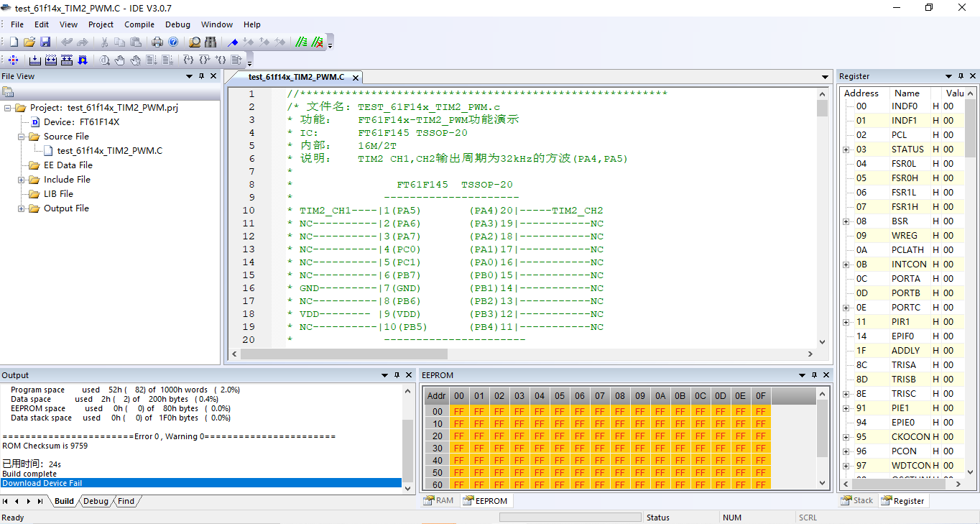980x524 pixels.
Task: Click the blue-red crosshair icon in the second toolbar
Action: point(14,60)
